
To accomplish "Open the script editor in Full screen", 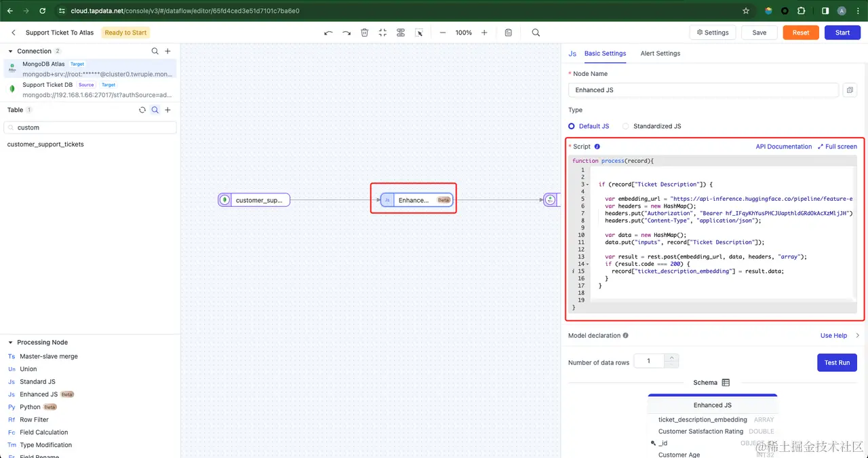I will [837, 147].
